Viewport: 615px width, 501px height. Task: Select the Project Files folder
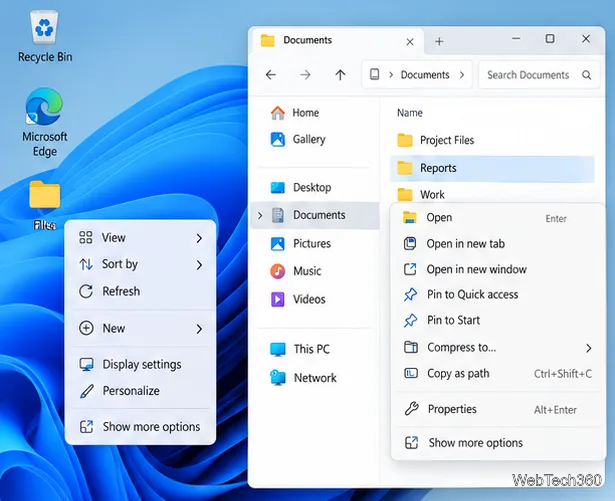click(492, 140)
